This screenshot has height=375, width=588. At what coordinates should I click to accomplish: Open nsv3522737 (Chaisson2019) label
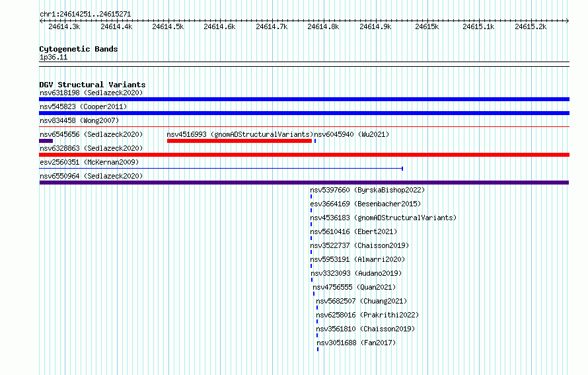[359, 245]
